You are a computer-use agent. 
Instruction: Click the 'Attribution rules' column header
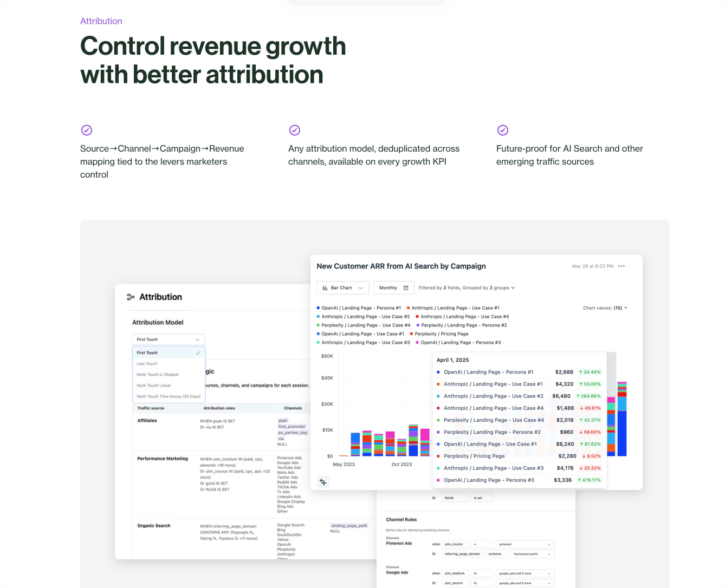219,408
